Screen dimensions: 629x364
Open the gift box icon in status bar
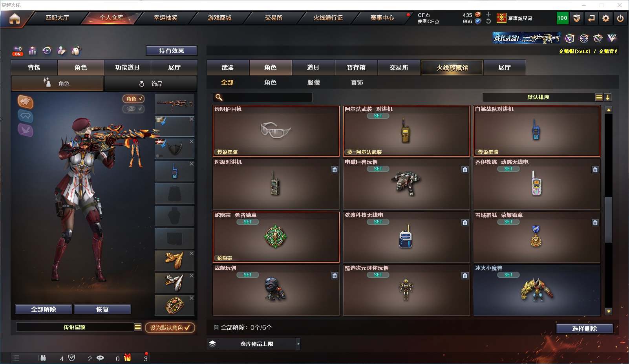click(x=128, y=358)
